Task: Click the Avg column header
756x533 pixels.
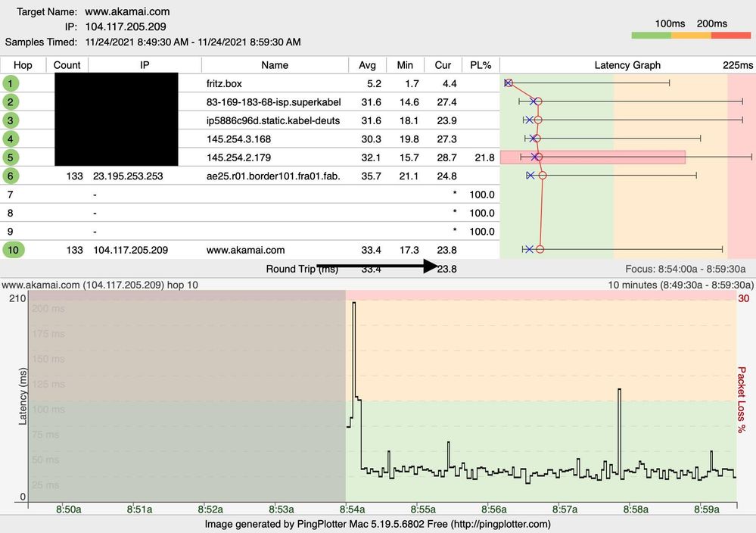Action: (367, 65)
